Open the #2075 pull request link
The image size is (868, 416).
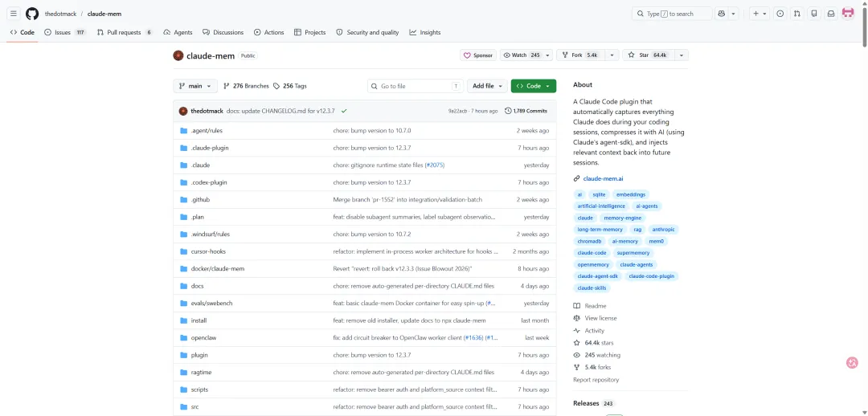click(435, 165)
